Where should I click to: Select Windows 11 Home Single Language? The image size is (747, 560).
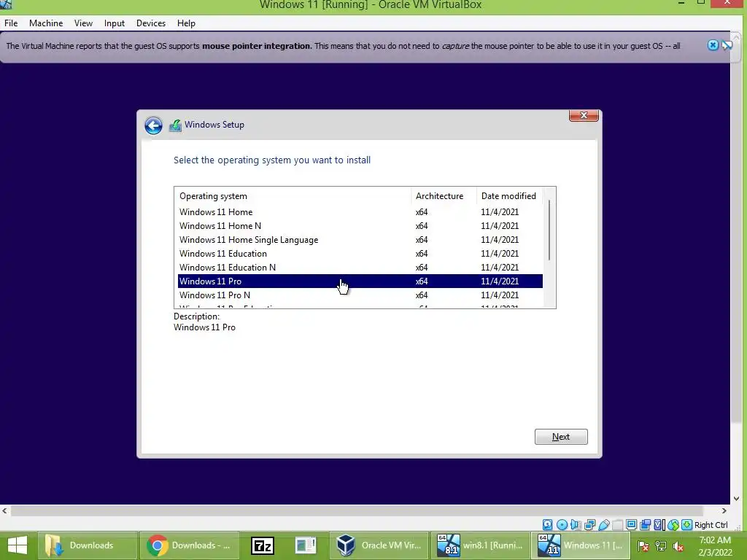[360, 239]
